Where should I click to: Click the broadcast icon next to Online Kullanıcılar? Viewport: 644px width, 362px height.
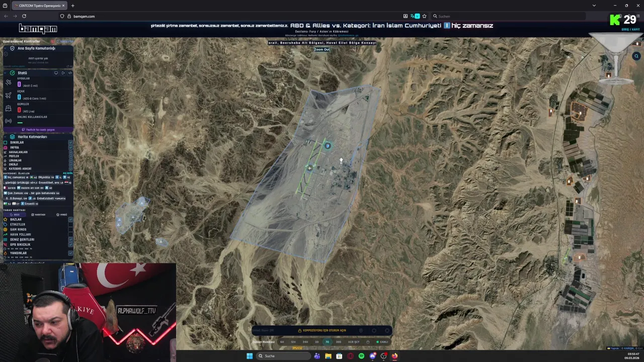[9, 121]
